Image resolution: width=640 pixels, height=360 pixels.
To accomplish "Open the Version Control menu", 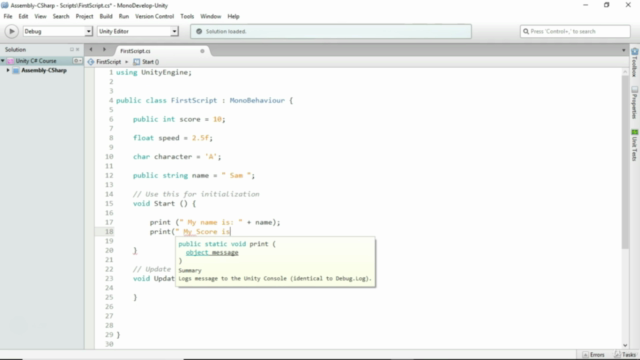I will [154, 16].
